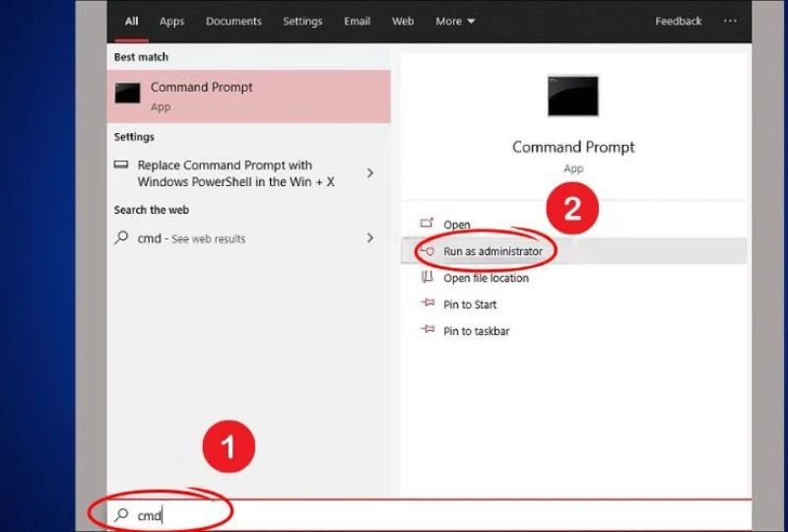Switch to the Email tab
The width and height of the screenshot is (788, 532).
tap(358, 21)
